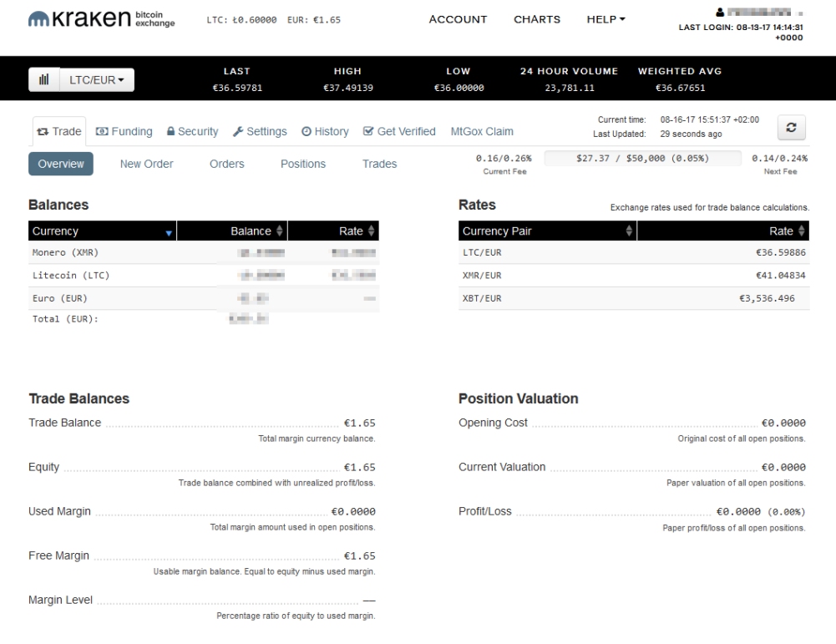Open the CHARTS page
This screenshot has width=836, height=644.
pyautogui.click(x=537, y=20)
